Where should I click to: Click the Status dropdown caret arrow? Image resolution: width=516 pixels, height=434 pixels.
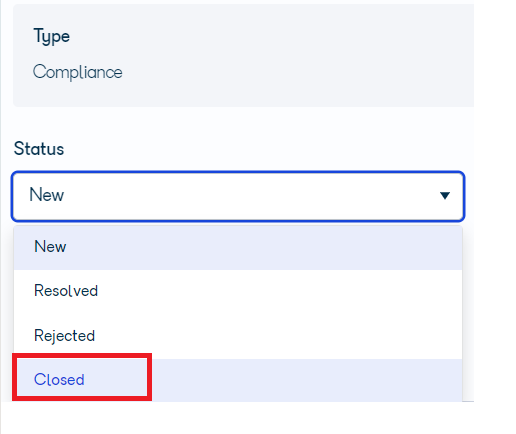click(x=445, y=195)
